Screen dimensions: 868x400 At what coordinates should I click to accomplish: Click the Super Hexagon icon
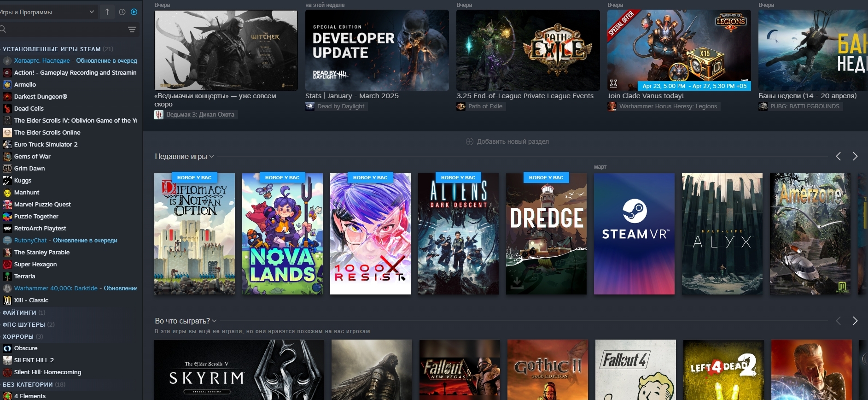[x=7, y=264]
